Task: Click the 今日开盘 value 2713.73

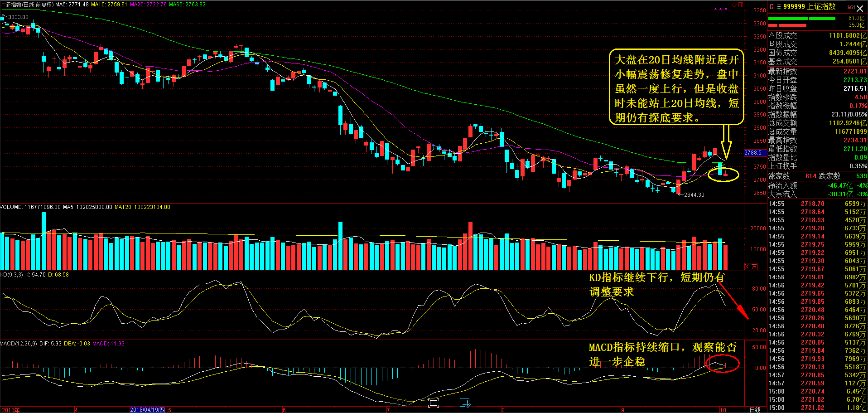Action: pos(855,80)
